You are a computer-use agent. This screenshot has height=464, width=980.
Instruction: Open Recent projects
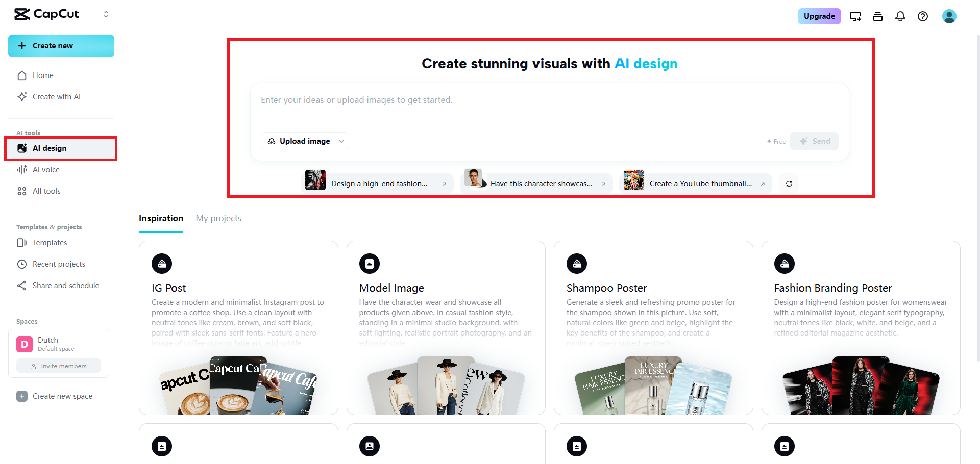click(58, 264)
